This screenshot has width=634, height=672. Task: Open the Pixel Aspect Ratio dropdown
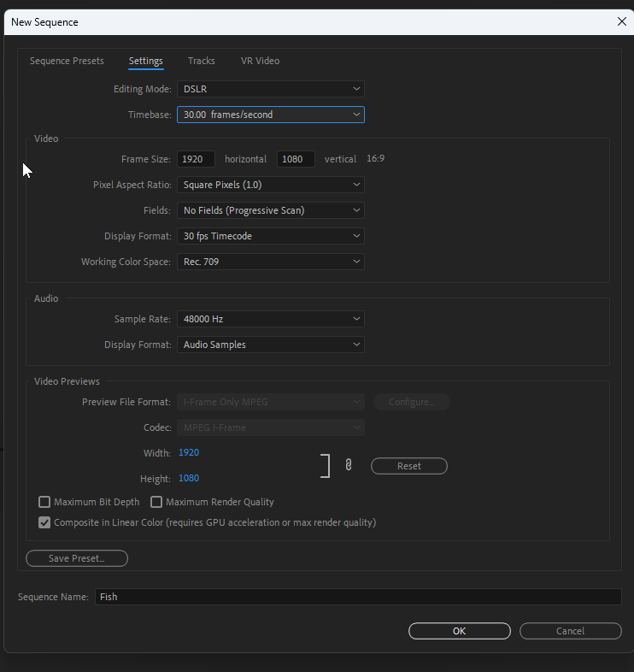pos(270,185)
